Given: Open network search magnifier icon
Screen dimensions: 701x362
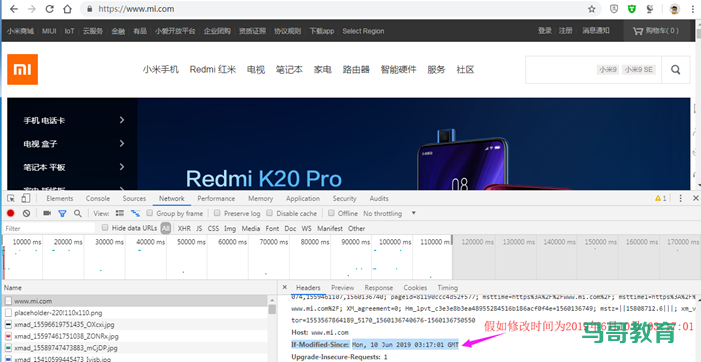Looking at the screenshot, I should coord(77,213).
